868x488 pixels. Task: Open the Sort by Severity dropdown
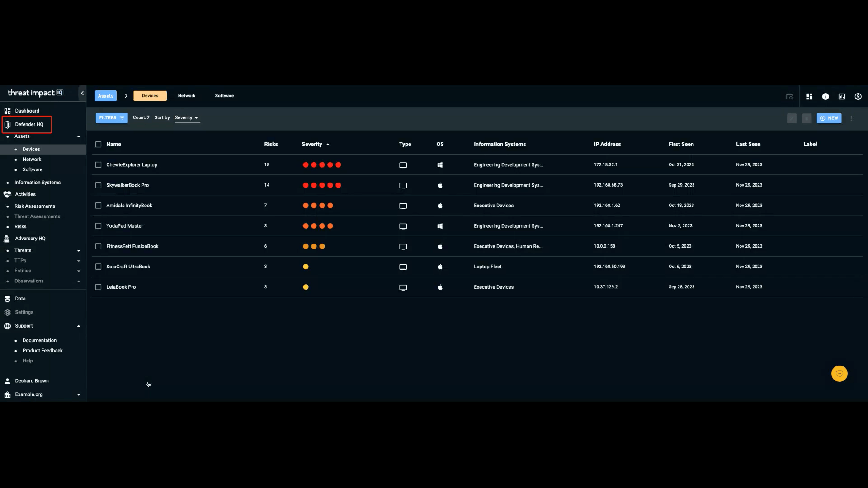click(x=187, y=118)
